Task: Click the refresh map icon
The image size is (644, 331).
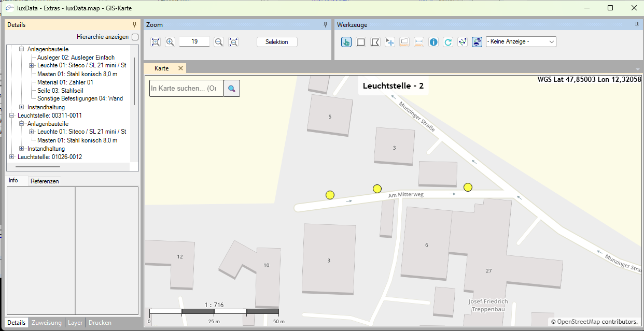Action: pyautogui.click(x=448, y=42)
